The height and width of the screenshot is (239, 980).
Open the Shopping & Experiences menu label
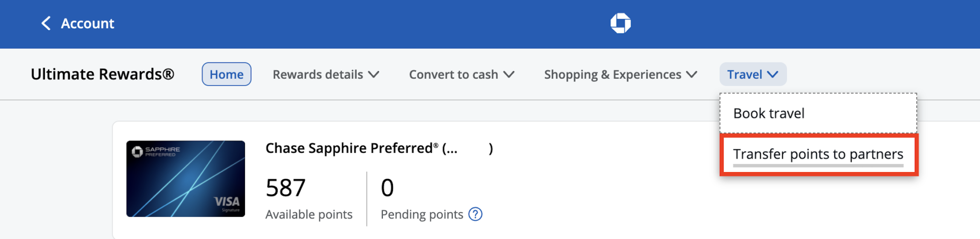click(x=612, y=75)
